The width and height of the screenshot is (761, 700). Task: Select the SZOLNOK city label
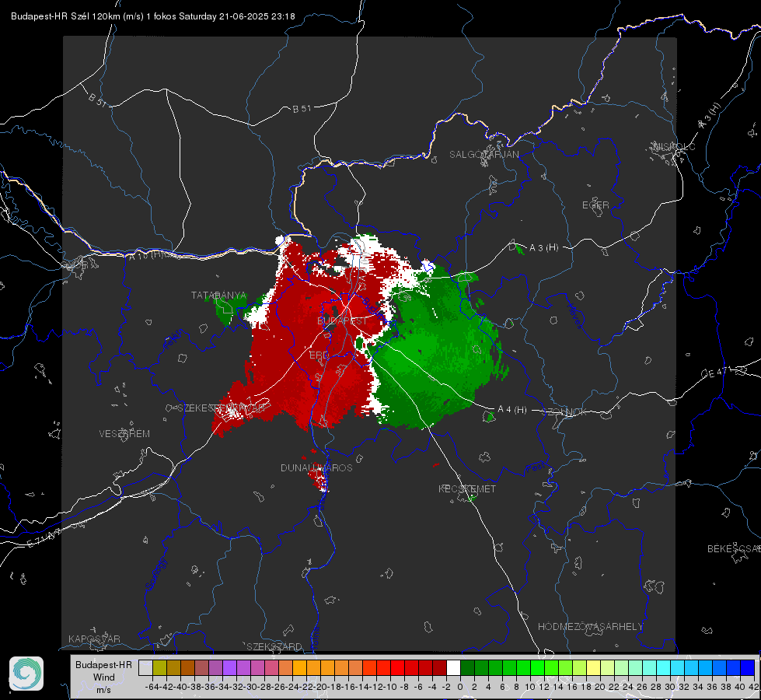click(564, 412)
